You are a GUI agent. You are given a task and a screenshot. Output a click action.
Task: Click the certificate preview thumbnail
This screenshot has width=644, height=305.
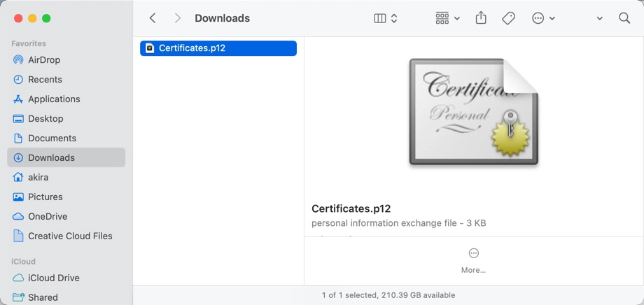point(473,112)
